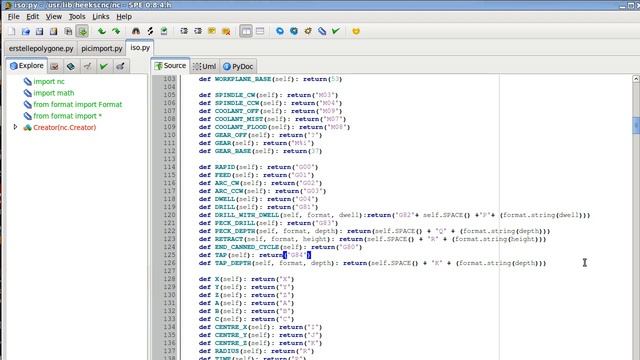Select the Source view tab
The height and width of the screenshot is (360, 640).
click(x=170, y=66)
